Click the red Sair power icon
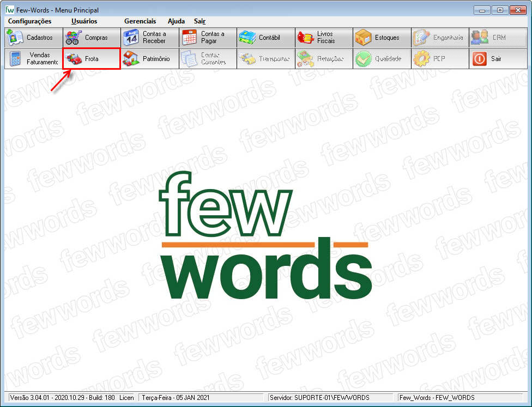 click(x=480, y=59)
